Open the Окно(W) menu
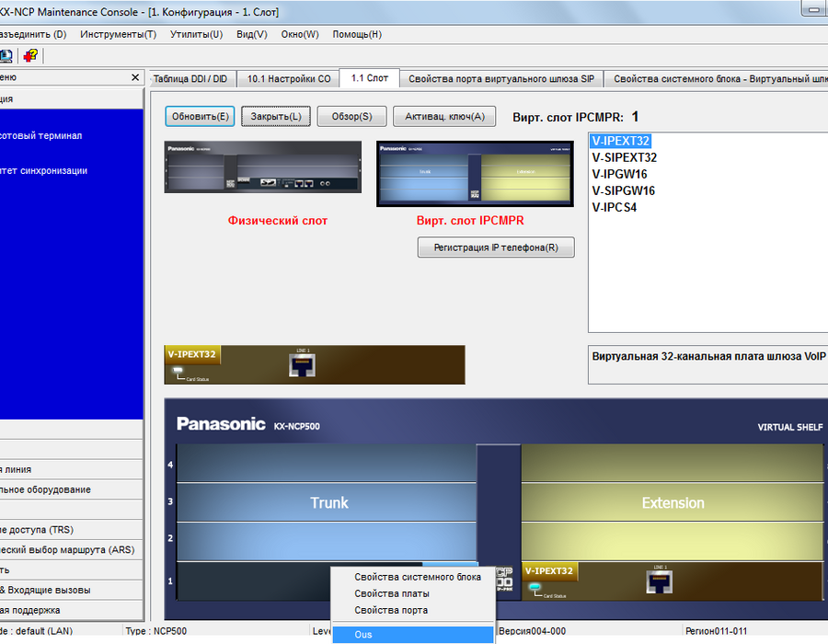This screenshot has width=828, height=644. tap(300, 34)
